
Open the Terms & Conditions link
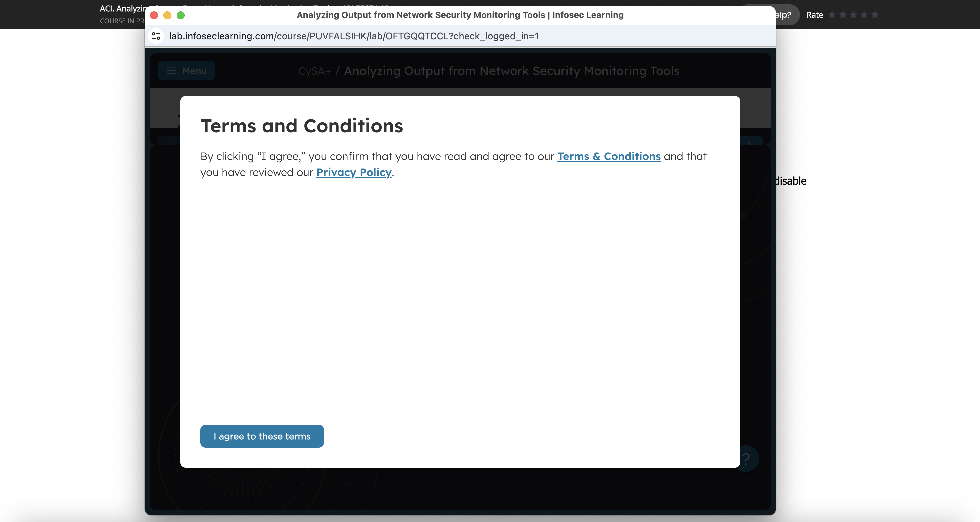609,156
